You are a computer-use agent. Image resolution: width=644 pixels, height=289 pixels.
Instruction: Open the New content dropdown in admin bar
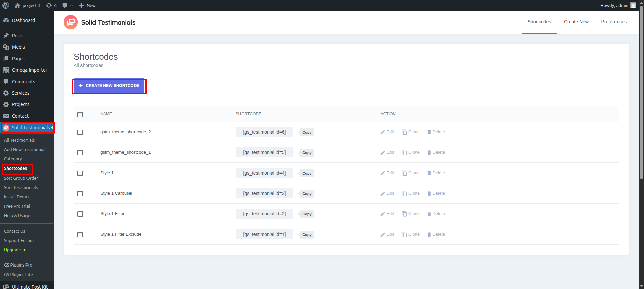(x=87, y=5)
